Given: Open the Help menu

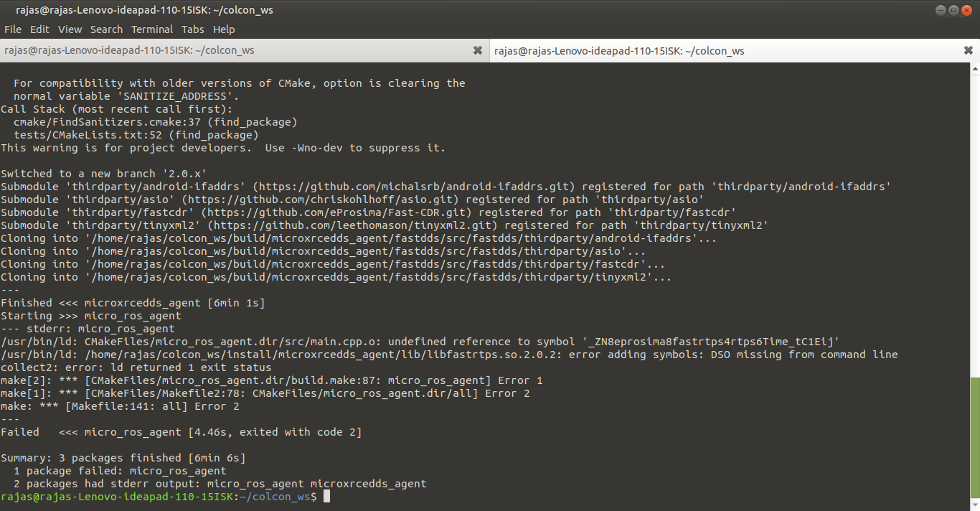Looking at the screenshot, I should point(224,29).
